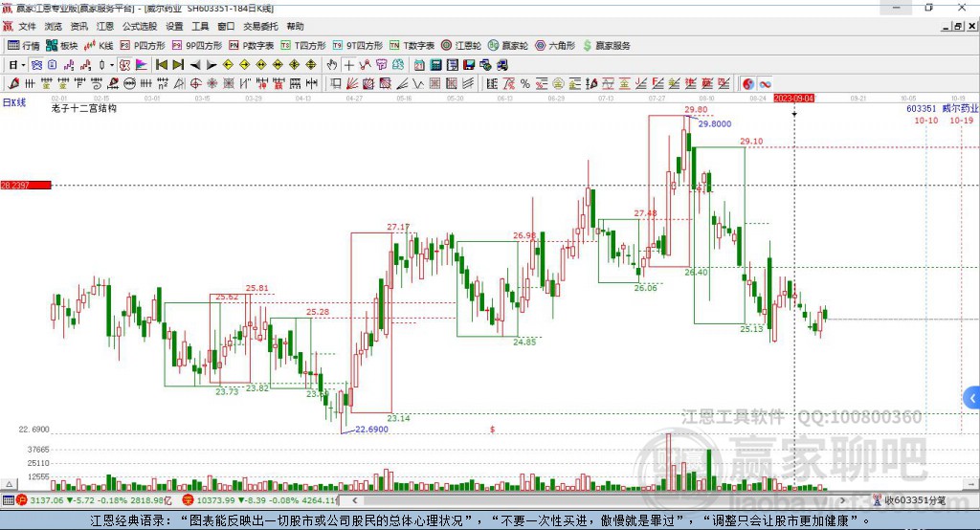Click the 29.8000 high price label

click(x=714, y=123)
